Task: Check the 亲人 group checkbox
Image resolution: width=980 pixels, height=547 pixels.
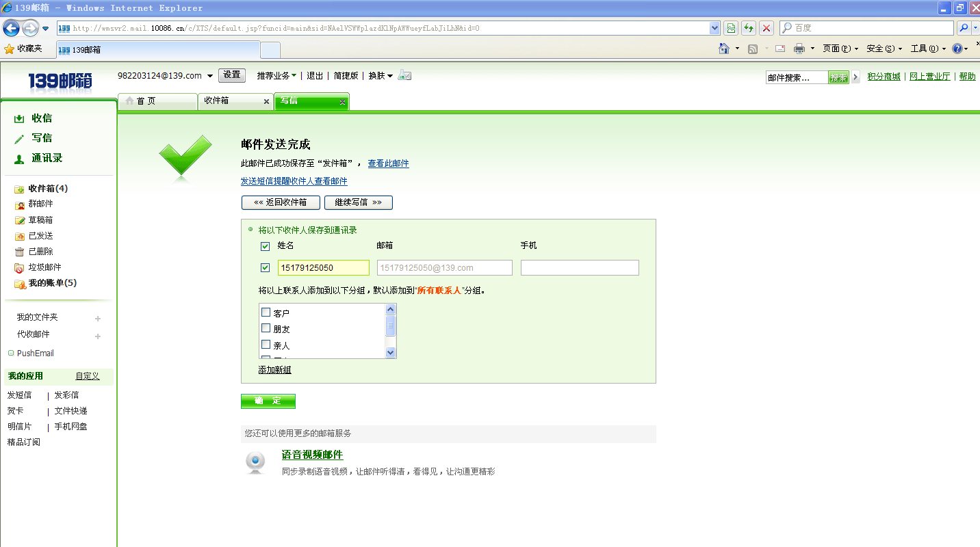Action: coord(266,345)
